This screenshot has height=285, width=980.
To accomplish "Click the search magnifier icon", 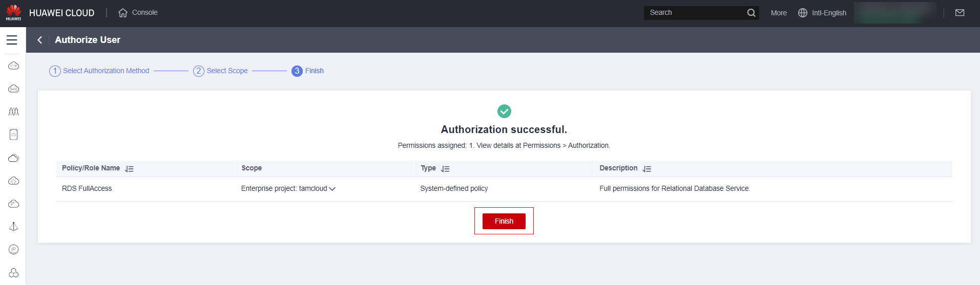I will click(751, 13).
